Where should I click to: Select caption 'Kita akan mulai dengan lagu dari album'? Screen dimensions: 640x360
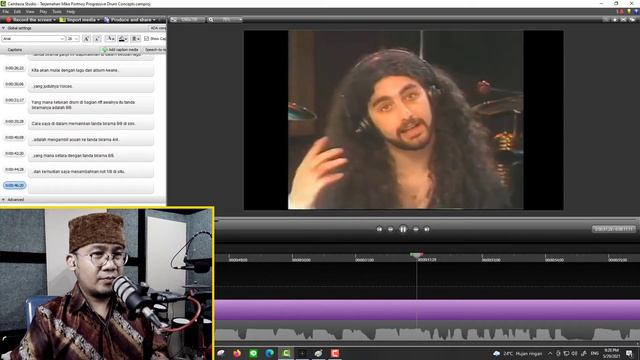pyautogui.click(x=91, y=70)
